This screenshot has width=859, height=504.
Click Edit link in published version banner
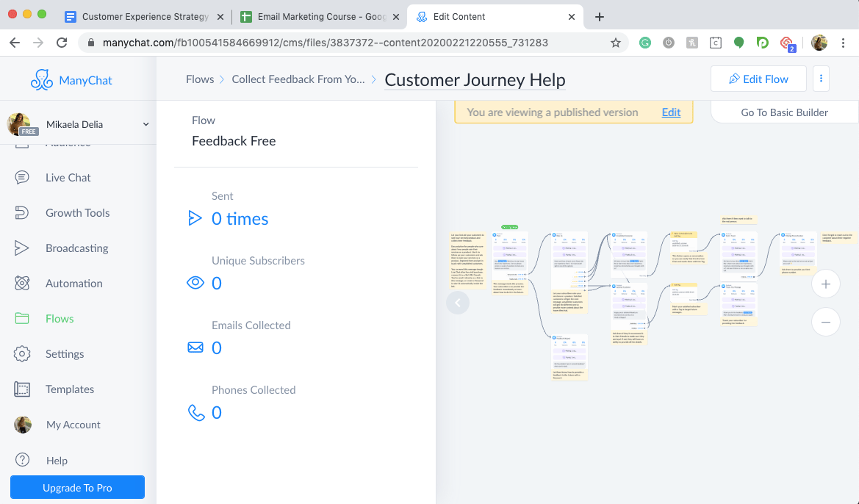tap(671, 112)
